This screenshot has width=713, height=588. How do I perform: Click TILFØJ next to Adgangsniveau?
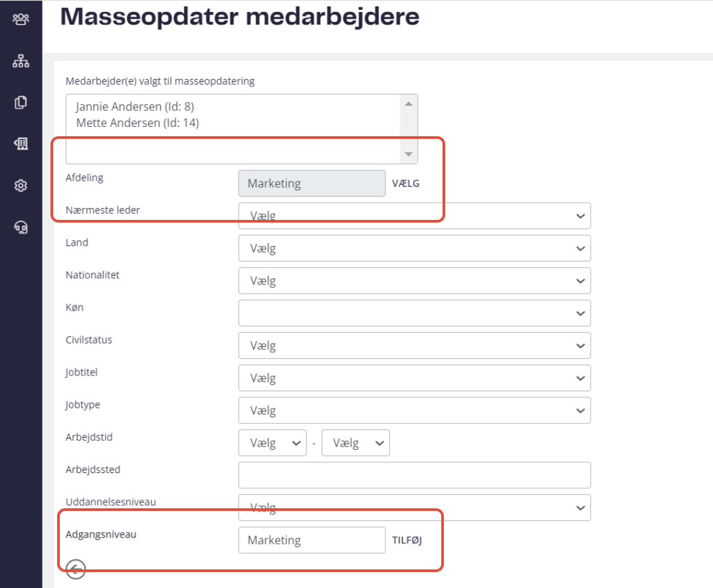(407, 540)
